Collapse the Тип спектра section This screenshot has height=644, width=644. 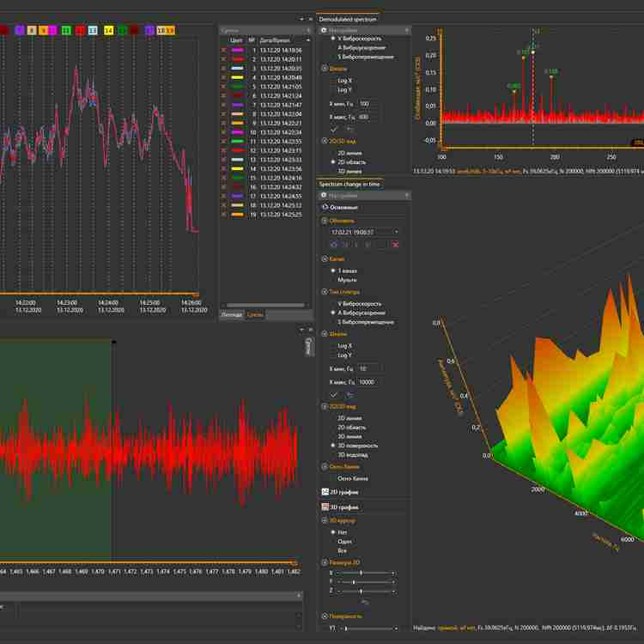coord(324,292)
